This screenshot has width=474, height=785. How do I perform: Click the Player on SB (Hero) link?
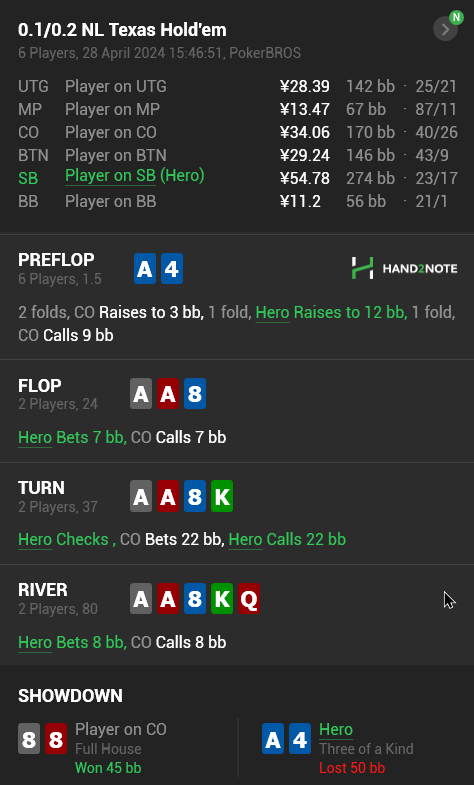tap(135, 176)
